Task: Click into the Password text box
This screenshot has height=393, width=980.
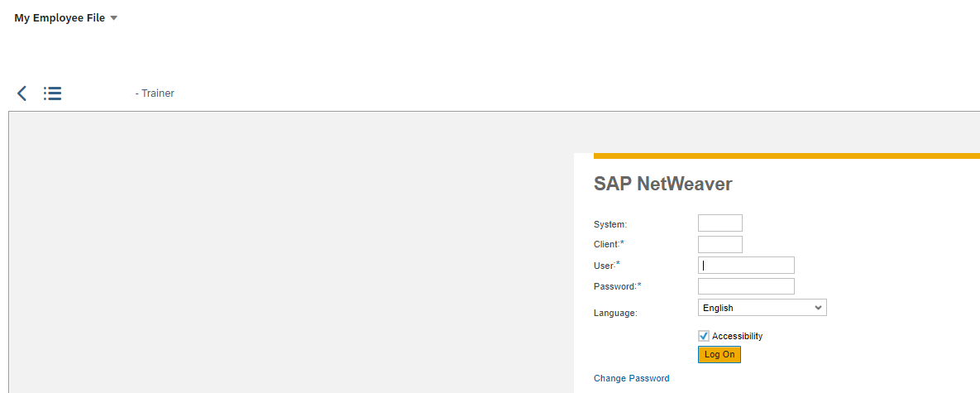Action: 746,286
